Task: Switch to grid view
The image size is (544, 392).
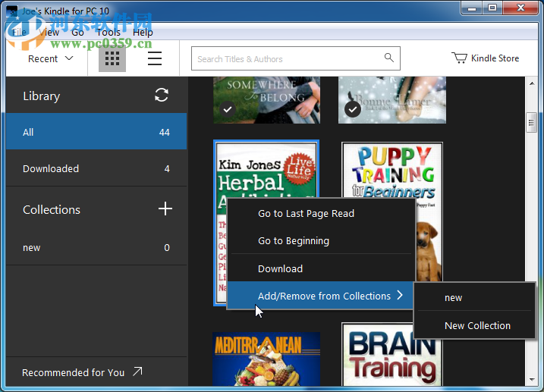Action: point(112,58)
